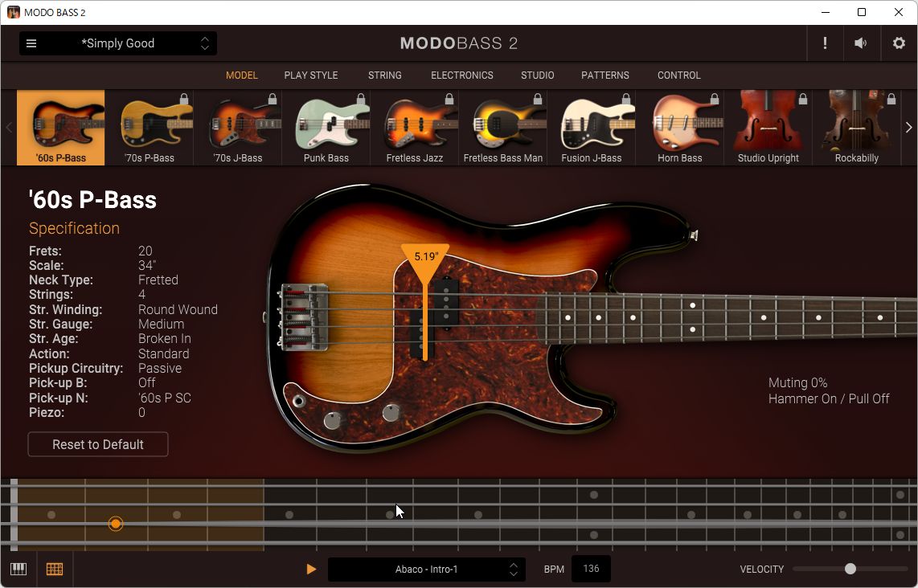Click the BPM value field
The height and width of the screenshot is (588, 918).
point(591,569)
